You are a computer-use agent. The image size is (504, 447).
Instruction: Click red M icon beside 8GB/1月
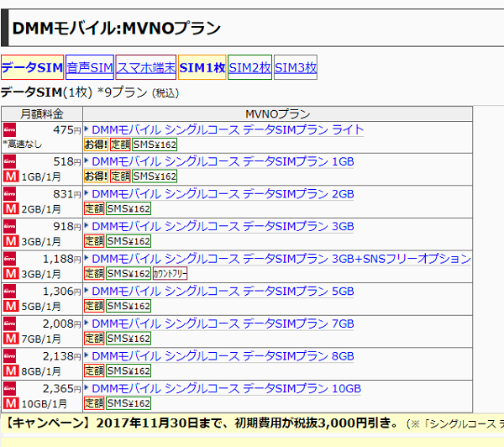[x=11, y=371]
